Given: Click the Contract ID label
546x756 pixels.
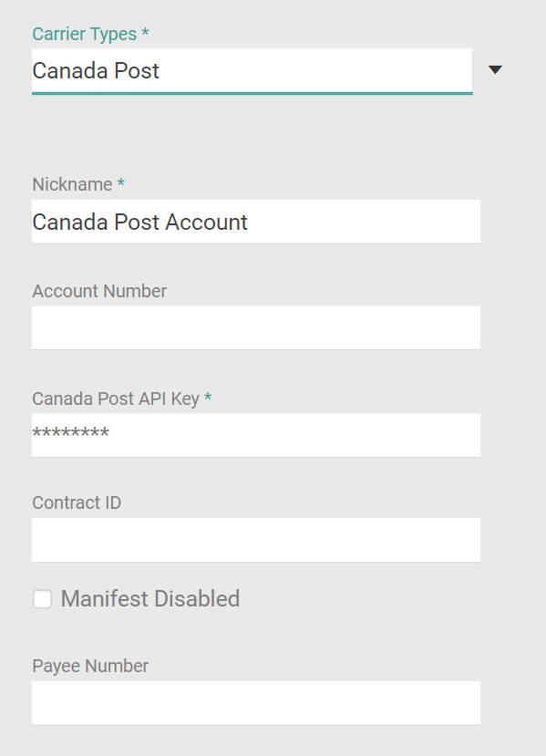Looking at the screenshot, I should click(76, 502).
